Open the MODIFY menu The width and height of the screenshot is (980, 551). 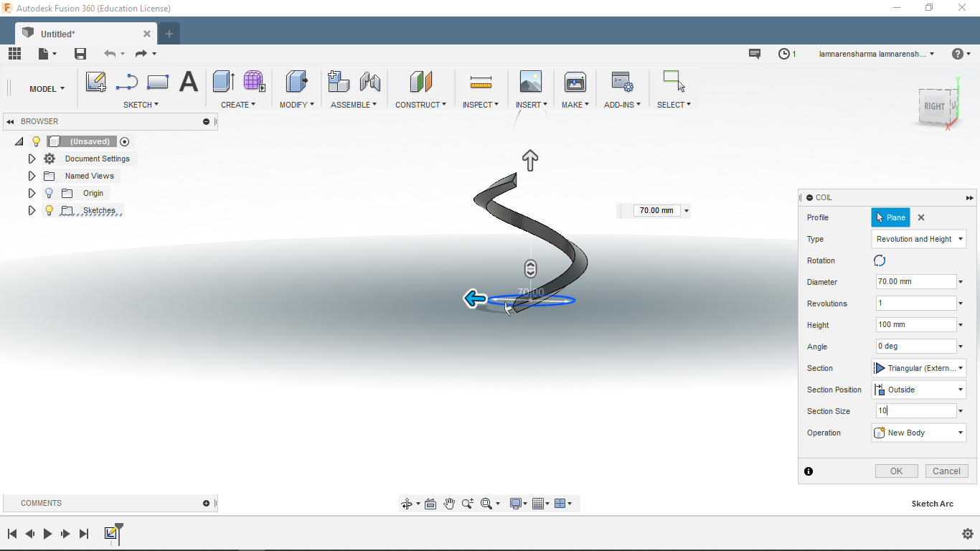point(297,105)
